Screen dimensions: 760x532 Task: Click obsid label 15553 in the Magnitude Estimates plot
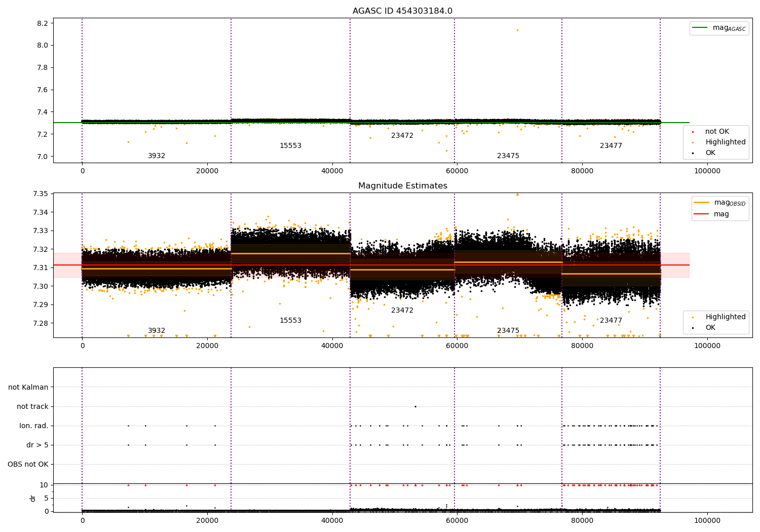(290, 321)
